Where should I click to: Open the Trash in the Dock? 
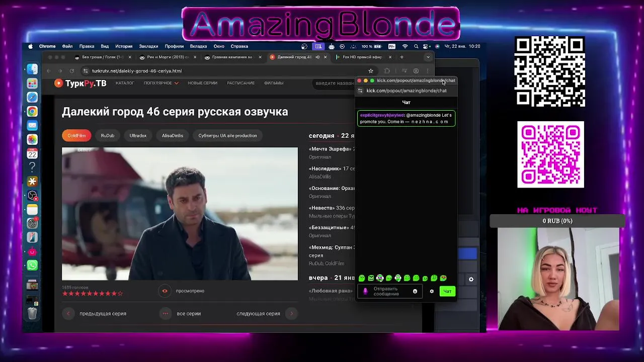pos(32,313)
